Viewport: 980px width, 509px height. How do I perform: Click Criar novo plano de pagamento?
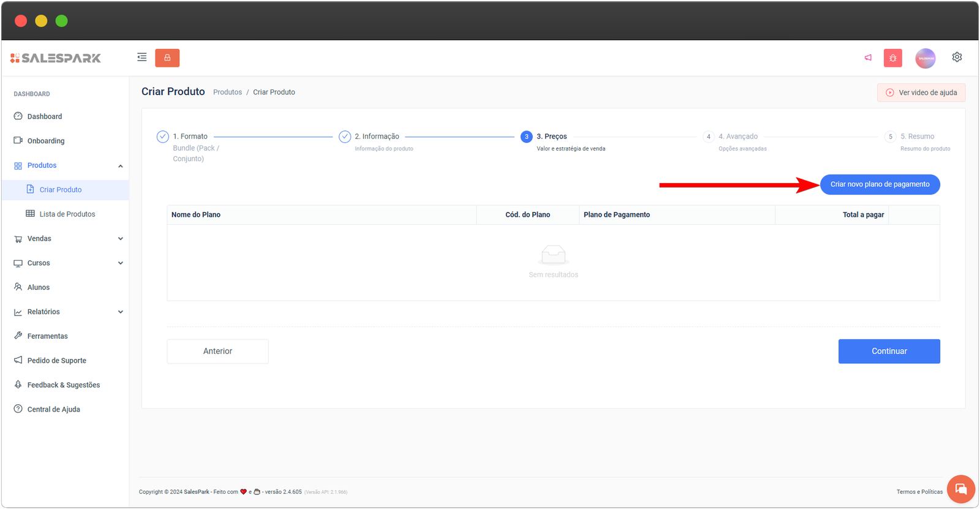click(x=880, y=184)
